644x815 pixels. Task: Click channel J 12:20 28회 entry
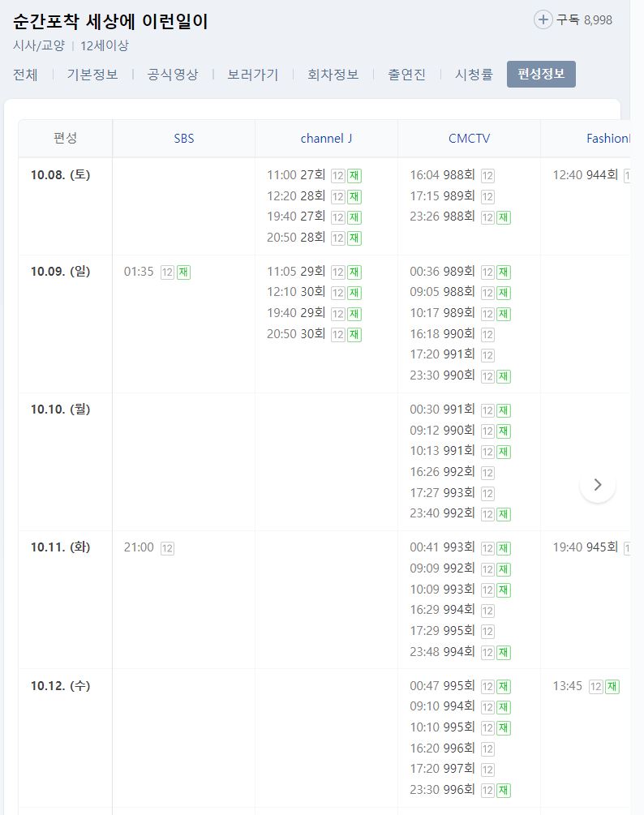pos(314,196)
